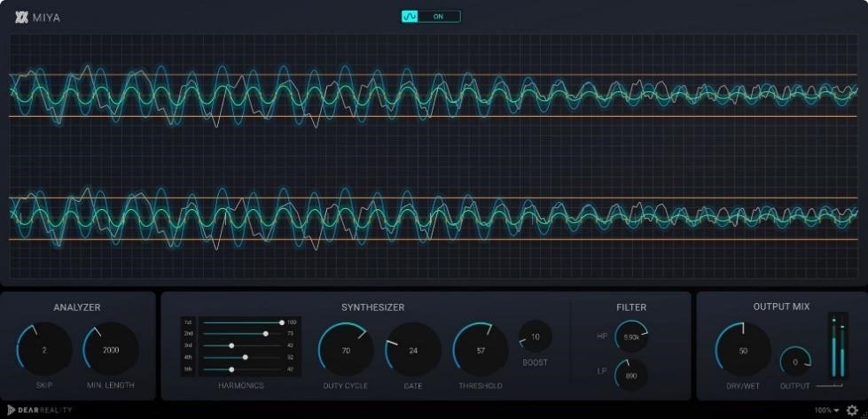Click the 5th harmonic label
The height and width of the screenshot is (419, 868).
coord(188,369)
